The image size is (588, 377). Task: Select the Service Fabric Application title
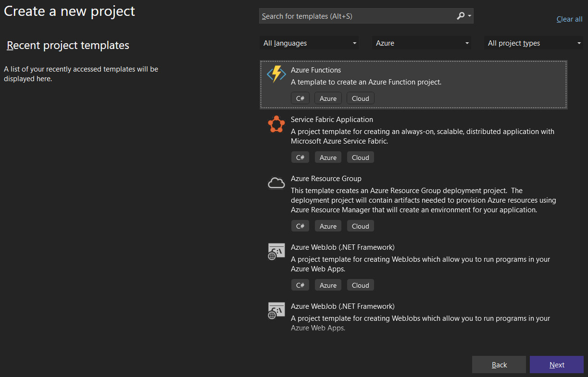coord(332,120)
